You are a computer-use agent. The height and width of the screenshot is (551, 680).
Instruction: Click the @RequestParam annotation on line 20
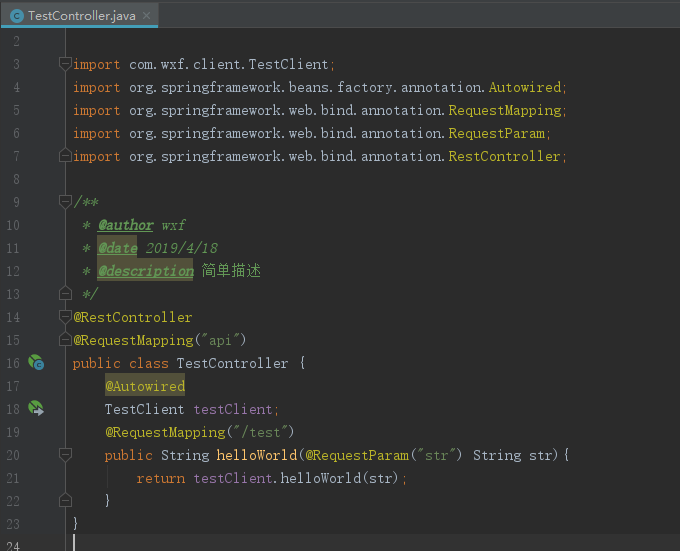pyautogui.click(x=357, y=455)
